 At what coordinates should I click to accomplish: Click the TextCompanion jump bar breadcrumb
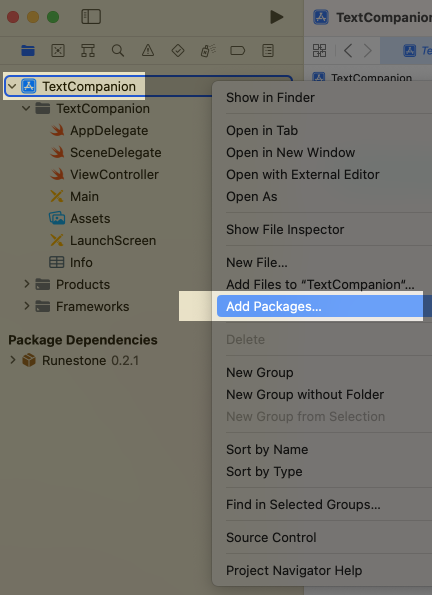[362, 78]
